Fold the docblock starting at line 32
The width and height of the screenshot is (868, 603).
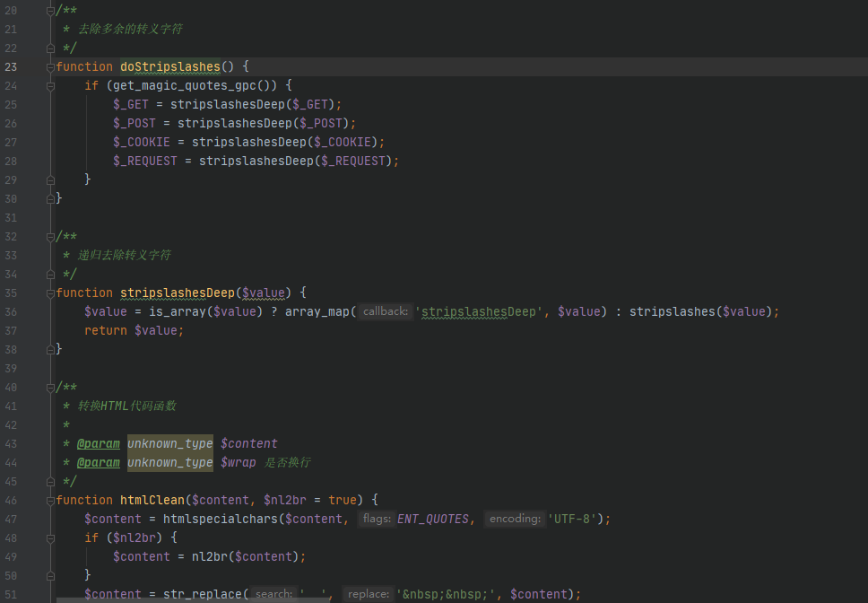pos(50,236)
